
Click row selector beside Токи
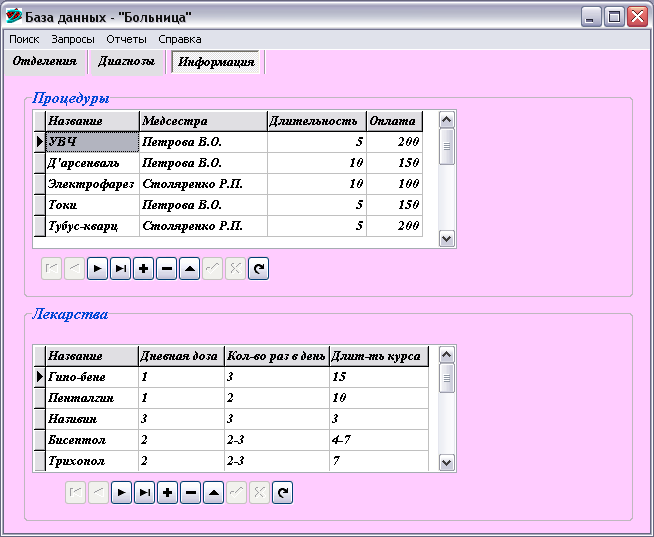pos(40,205)
